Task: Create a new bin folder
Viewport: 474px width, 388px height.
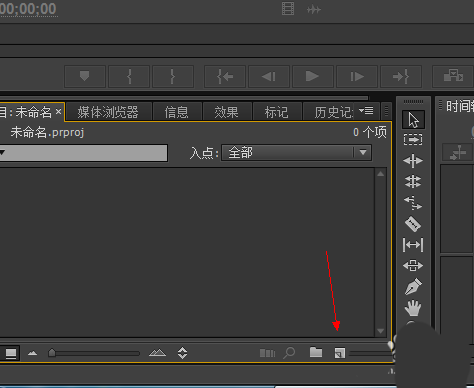Action: click(x=316, y=352)
